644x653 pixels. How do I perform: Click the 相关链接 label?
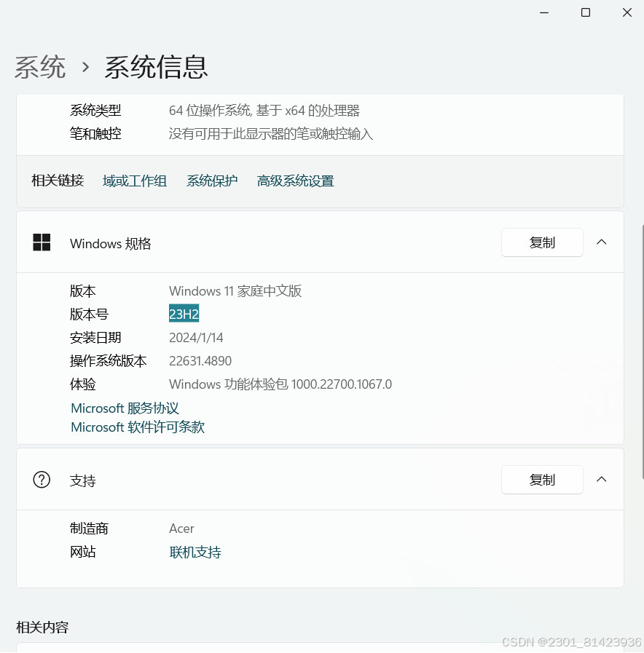pos(58,181)
